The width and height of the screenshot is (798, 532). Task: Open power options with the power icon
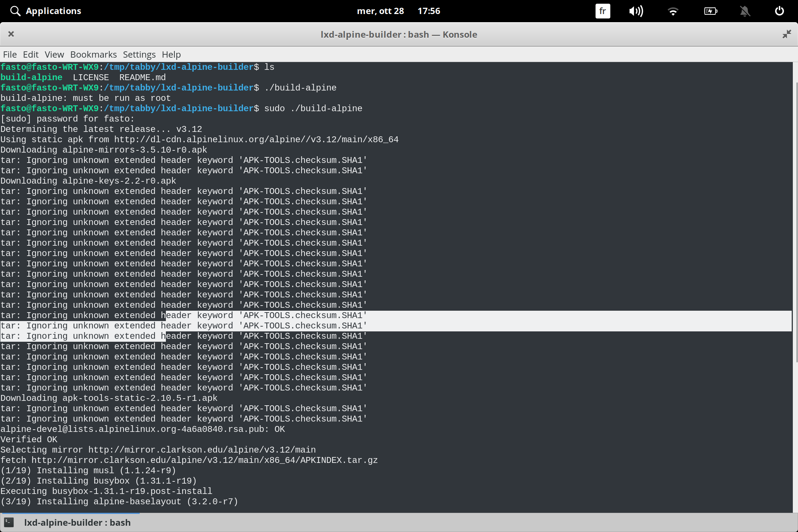pos(780,11)
